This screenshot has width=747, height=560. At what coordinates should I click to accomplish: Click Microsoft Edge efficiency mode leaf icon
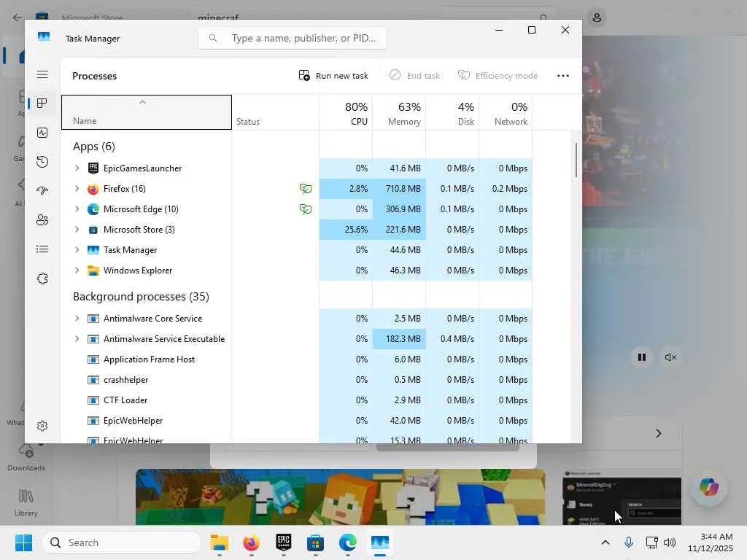pos(306,209)
